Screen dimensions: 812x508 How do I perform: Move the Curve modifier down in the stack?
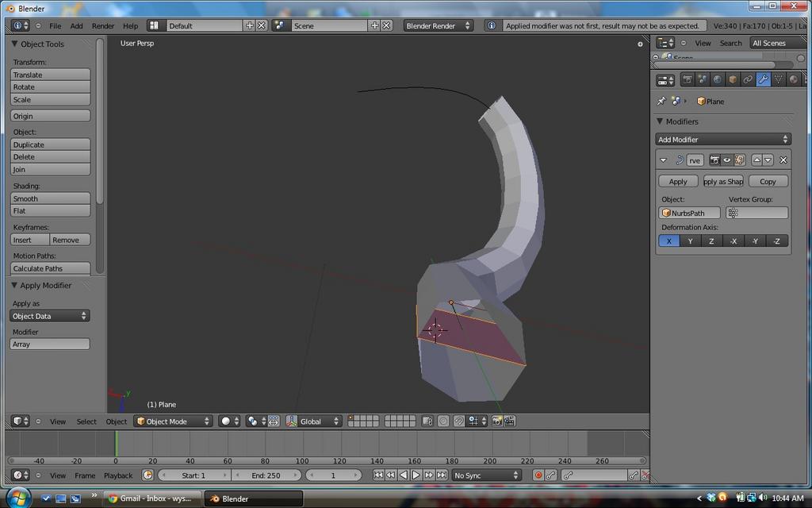(x=768, y=160)
